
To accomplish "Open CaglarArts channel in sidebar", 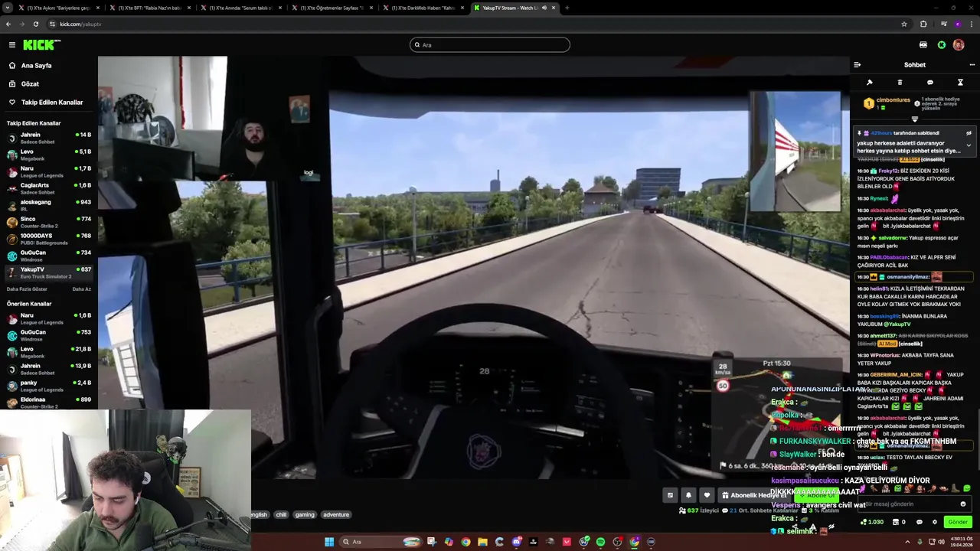I will (49, 188).
